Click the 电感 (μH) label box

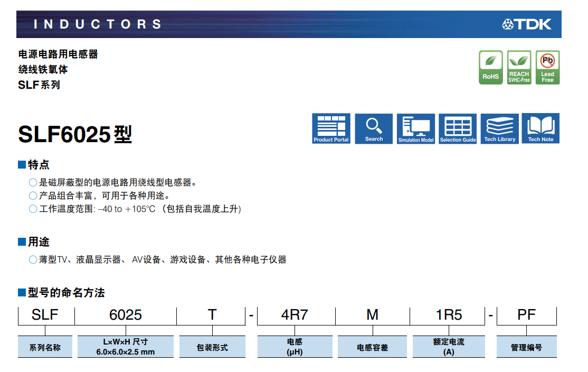coord(295,347)
